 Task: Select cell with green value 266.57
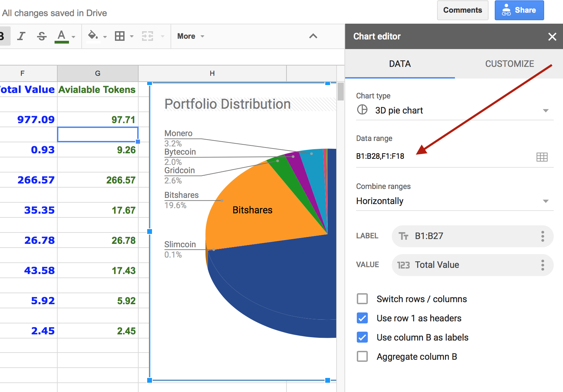[98, 180]
